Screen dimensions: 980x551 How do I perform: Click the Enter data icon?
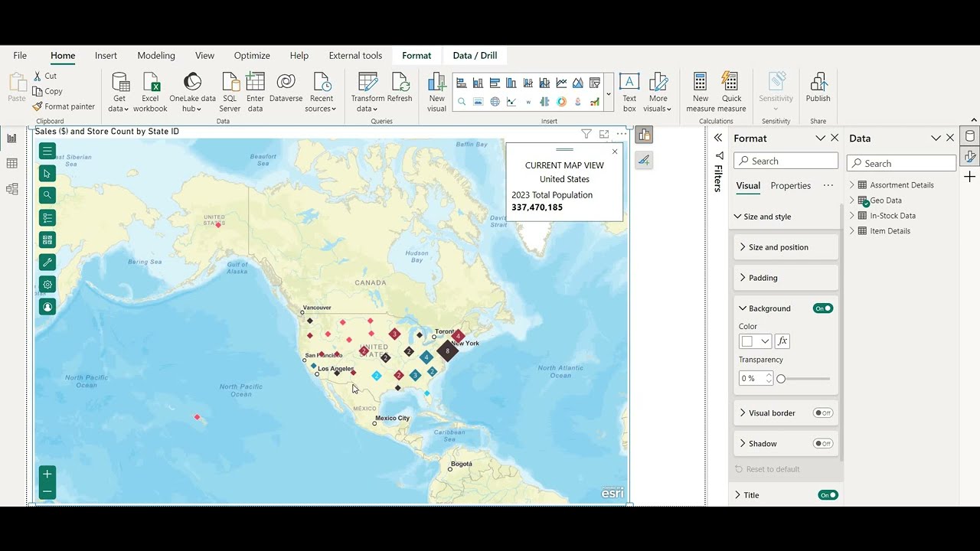(x=255, y=81)
